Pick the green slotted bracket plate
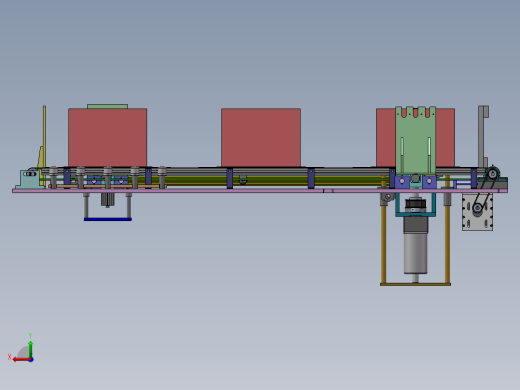Image resolution: width=520 pixels, height=390 pixels. pyautogui.click(x=416, y=140)
